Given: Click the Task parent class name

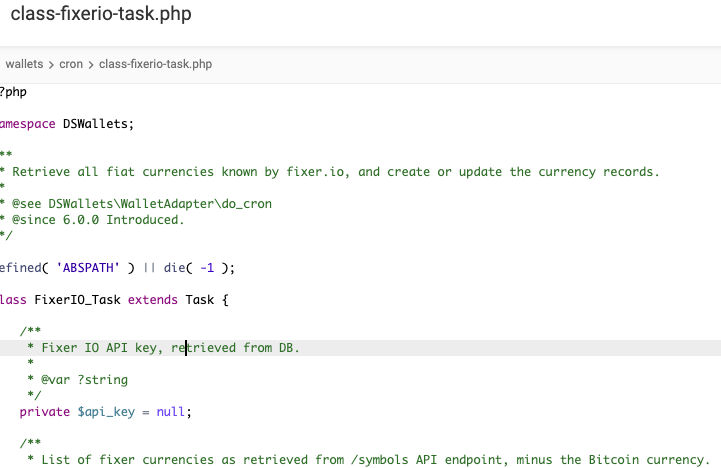Looking at the screenshot, I should click(200, 300).
